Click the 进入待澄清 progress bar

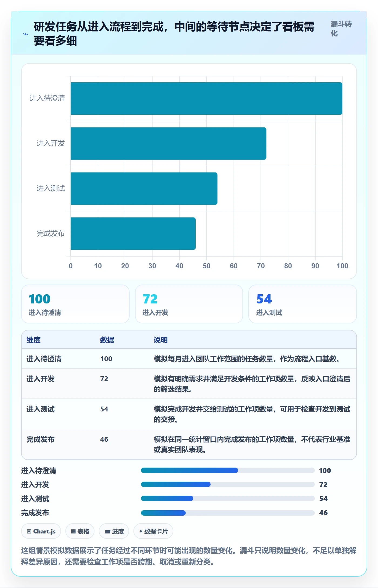pos(228,470)
